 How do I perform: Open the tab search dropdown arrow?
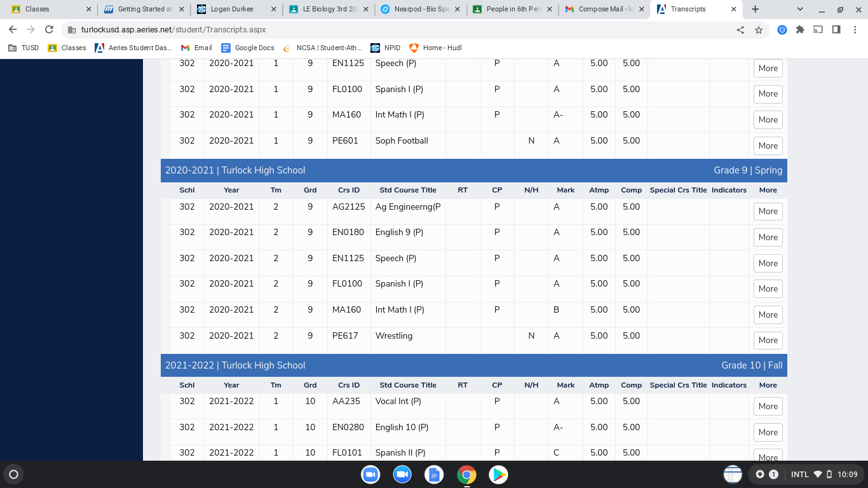[x=800, y=10]
